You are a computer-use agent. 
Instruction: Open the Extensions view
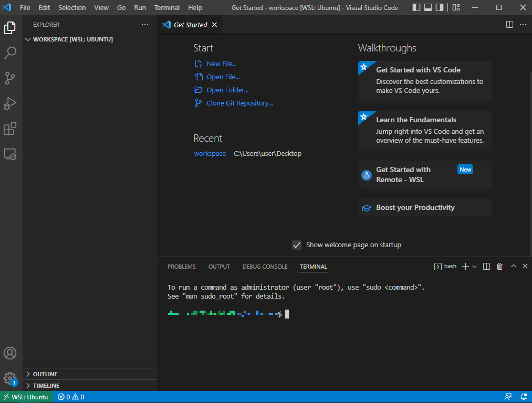(10, 129)
